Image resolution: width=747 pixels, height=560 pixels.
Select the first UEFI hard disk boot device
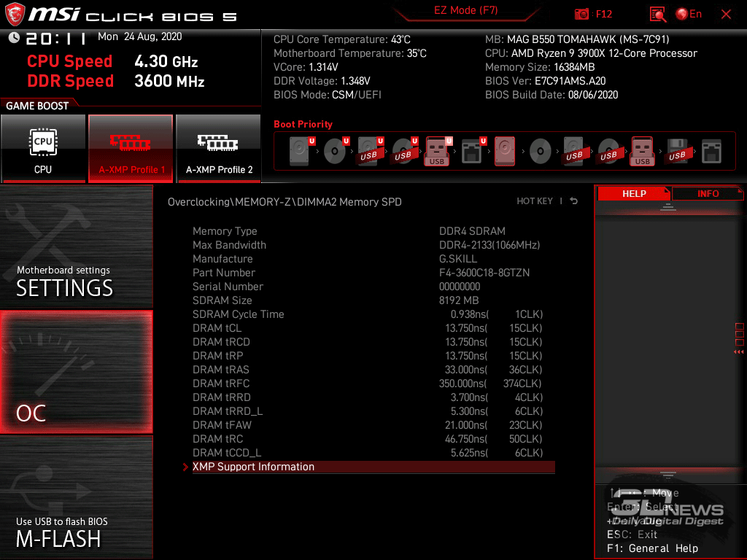(x=300, y=151)
